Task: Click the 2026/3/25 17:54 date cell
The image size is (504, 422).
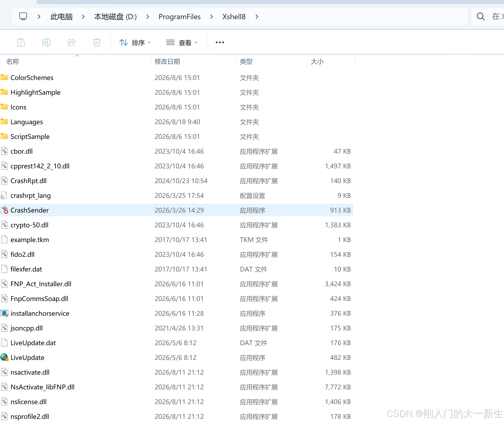Action: (x=179, y=195)
